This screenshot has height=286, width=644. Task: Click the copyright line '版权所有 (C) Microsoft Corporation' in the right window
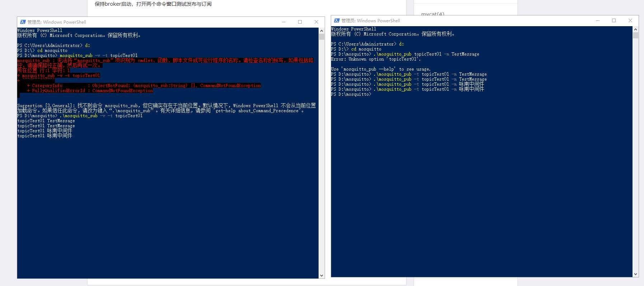[x=393, y=34]
